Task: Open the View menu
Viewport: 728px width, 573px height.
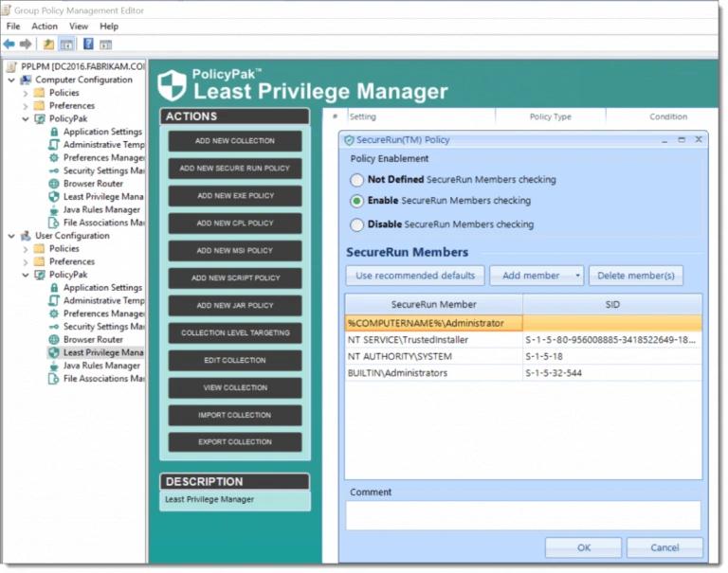Action: click(x=79, y=27)
